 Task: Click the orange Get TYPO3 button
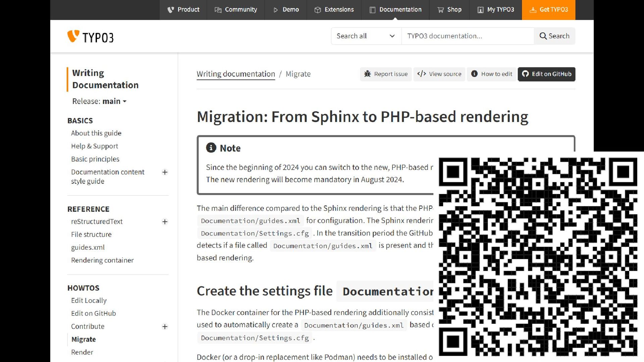tap(549, 10)
